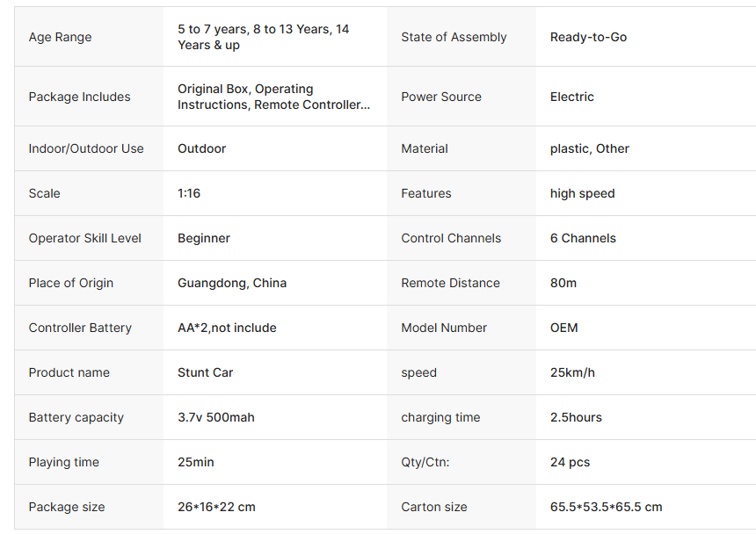
Task: Click the 25km/h speed value
Action: (x=572, y=372)
